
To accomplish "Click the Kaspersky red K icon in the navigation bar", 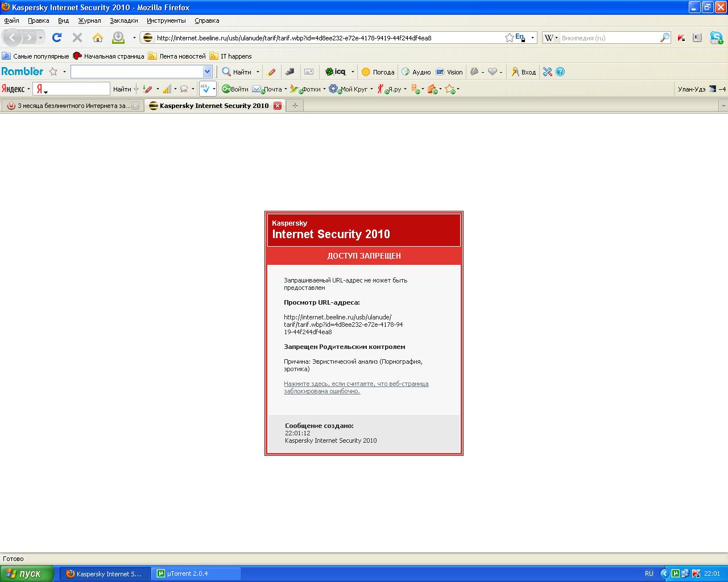I will click(681, 38).
